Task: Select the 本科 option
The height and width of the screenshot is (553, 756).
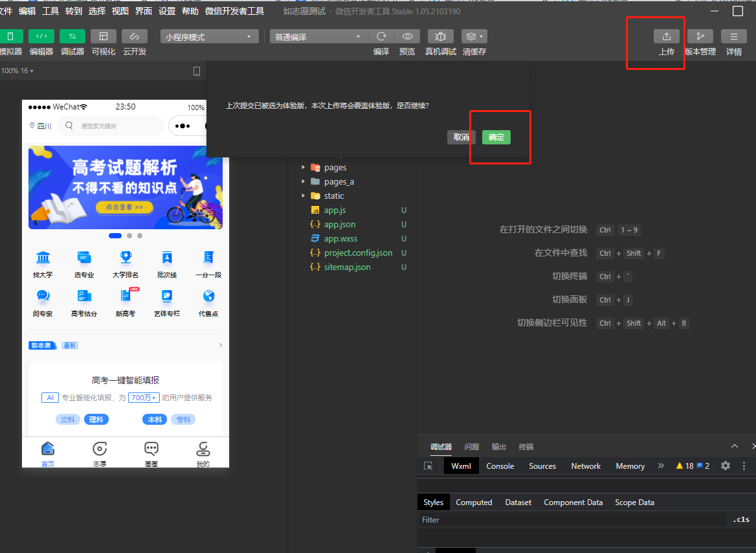Action: tap(155, 420)
